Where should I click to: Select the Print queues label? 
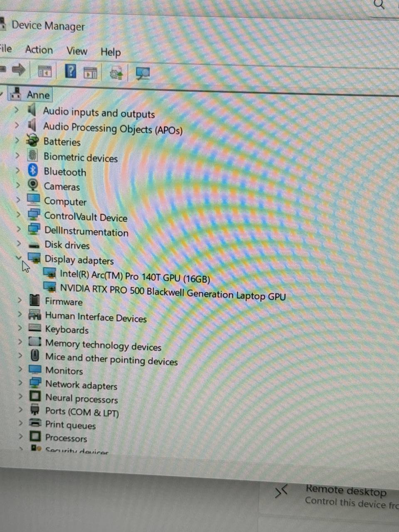coord(70,425)
